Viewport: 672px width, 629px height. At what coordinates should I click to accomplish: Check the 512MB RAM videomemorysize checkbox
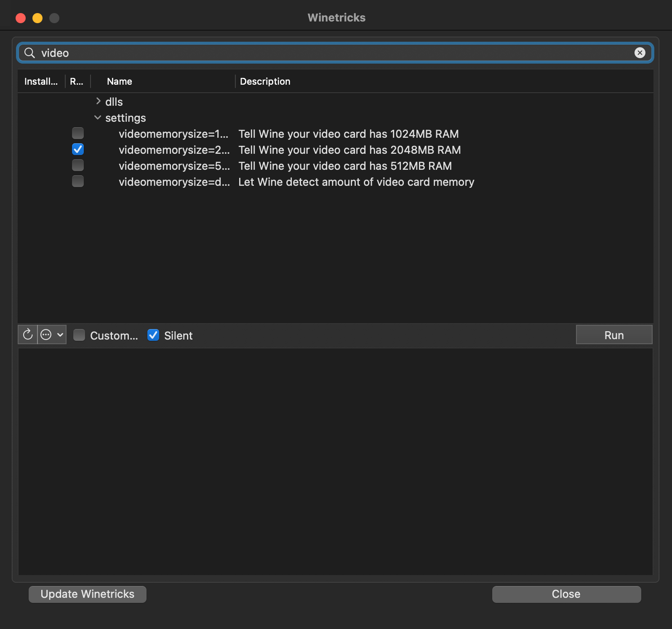pos(78,165)
